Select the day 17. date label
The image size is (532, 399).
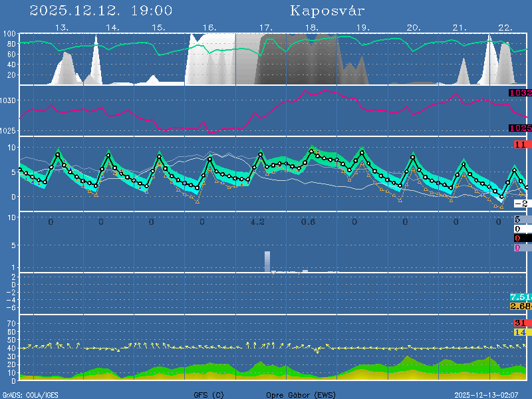[266, 28]
